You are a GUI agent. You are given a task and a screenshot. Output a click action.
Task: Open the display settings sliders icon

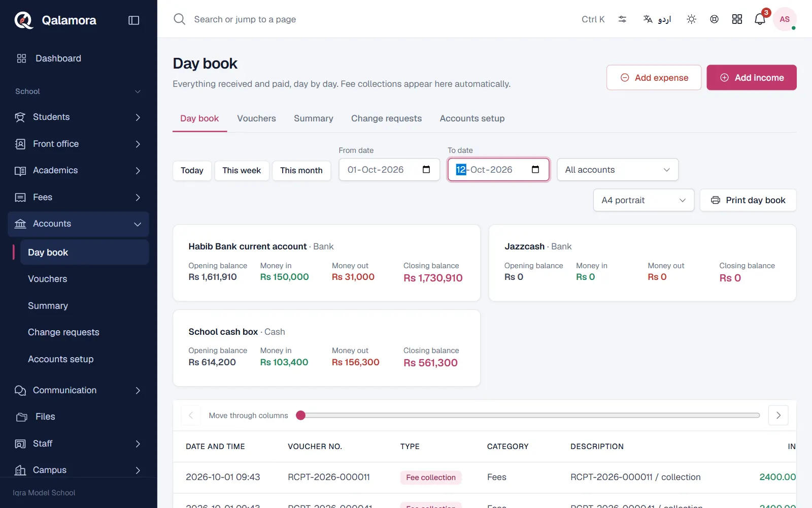tap(622, 19)
